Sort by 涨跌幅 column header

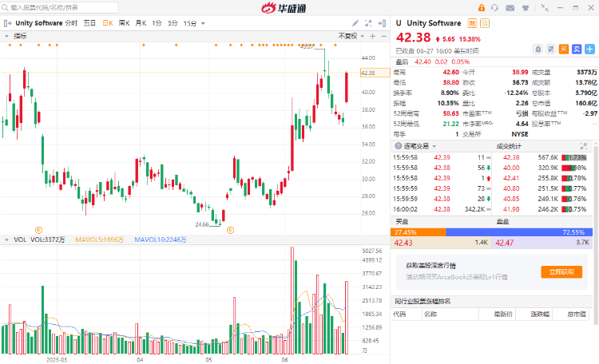(540, 314)
